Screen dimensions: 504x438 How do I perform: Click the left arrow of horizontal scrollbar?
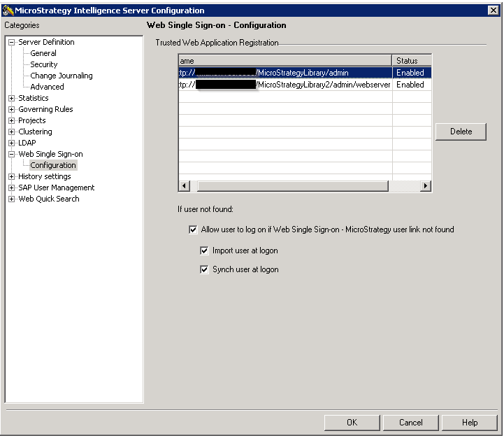click(x=184, y=185)
